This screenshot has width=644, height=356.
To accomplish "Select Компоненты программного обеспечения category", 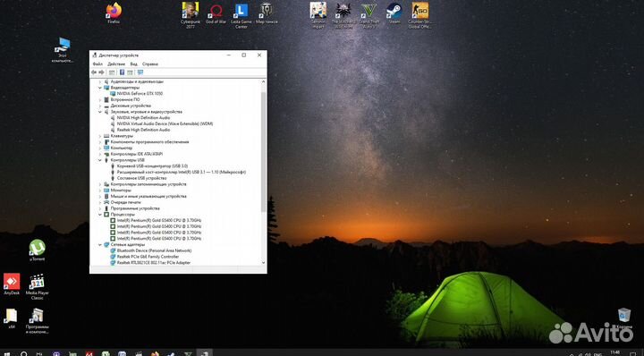I will tap(146, 142).
